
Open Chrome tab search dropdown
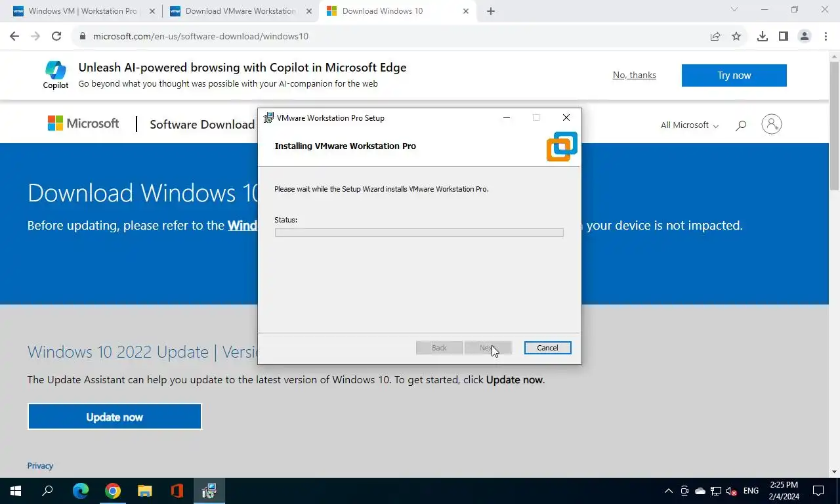coord(734,10)
